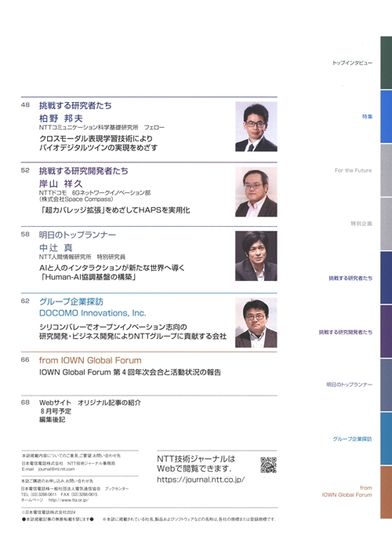The image size is (392, 540).
Task: Click the text NTT技術ジャーナルはWebで閲覧できます
Action: 196,464
